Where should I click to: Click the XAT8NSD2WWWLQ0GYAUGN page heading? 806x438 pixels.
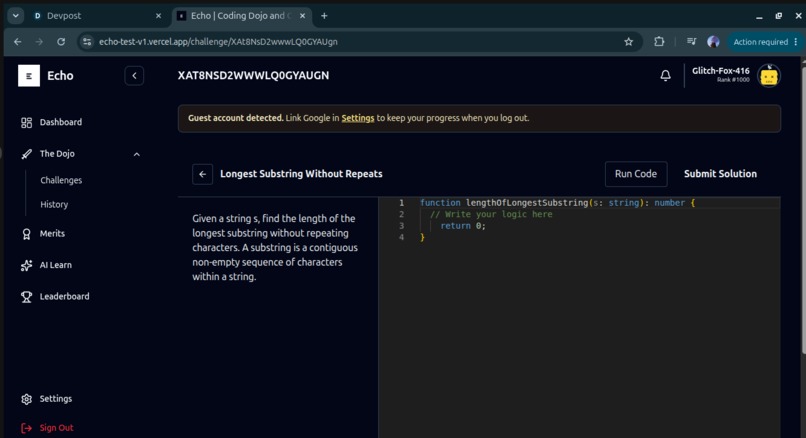(253, 76)
